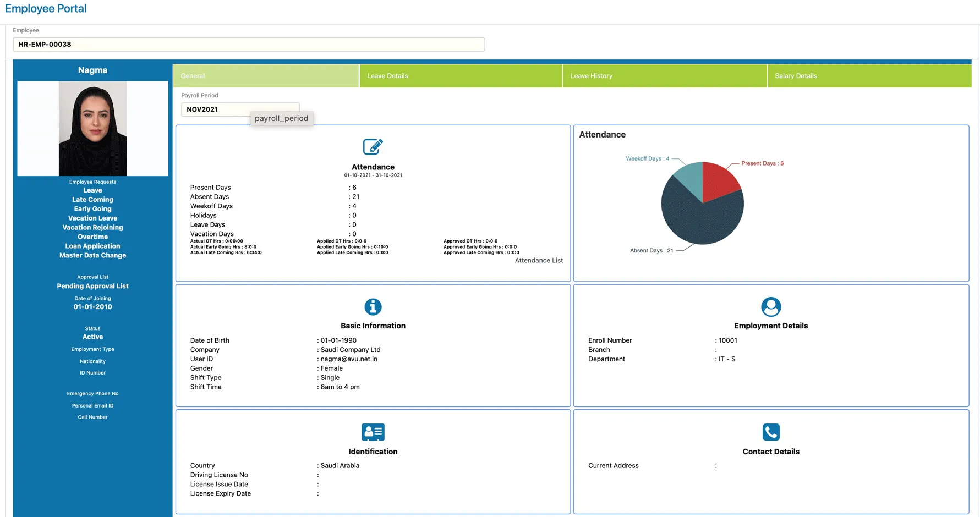Click the Employment Details person icon
Screen dimensions: 980x517
(770, 307)
